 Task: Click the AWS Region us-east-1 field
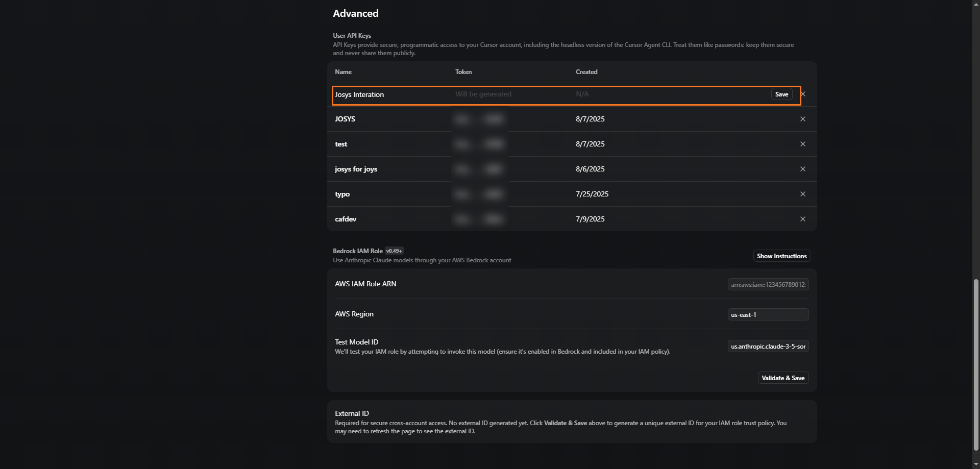[768, 315]
